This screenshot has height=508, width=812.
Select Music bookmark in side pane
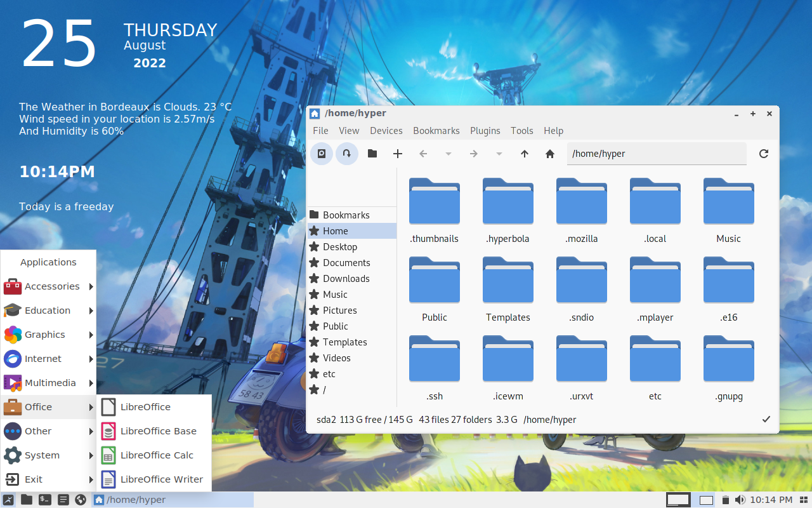tap(352, 295)
